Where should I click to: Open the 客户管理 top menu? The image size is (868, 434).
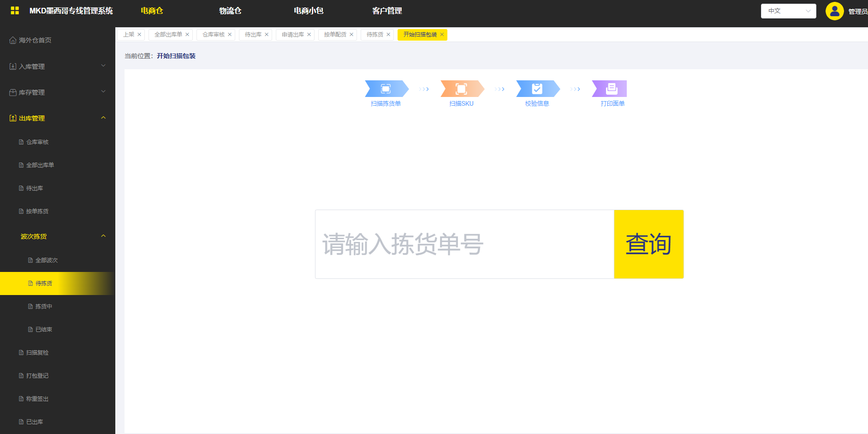(x=387, y=11)
